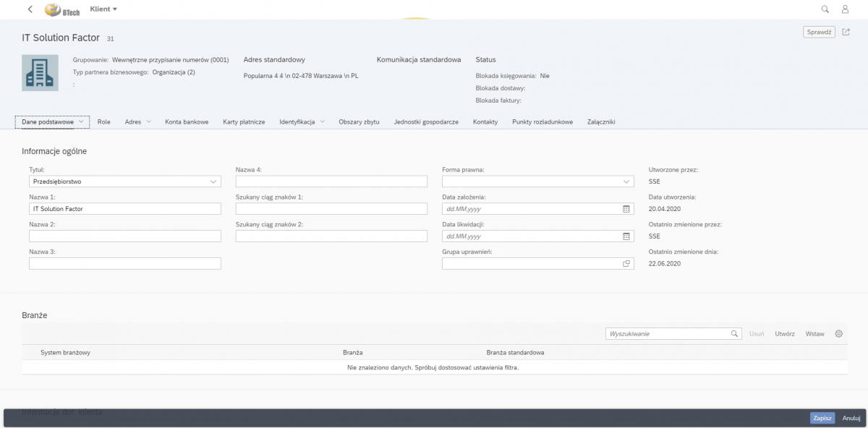Focus the Branże Wyszukiwanie search field
Viewport: 868px width, 428px height.
[667, 334]
